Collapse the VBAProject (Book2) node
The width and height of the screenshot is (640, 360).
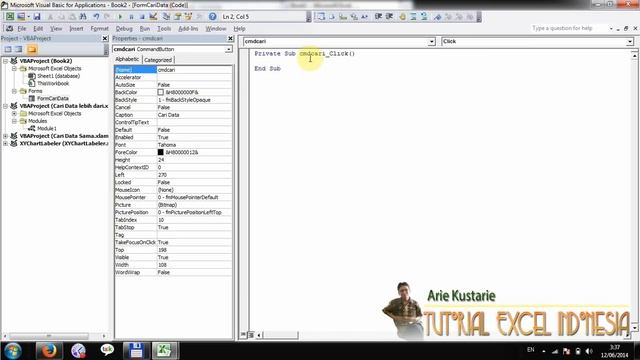(6, 61)
